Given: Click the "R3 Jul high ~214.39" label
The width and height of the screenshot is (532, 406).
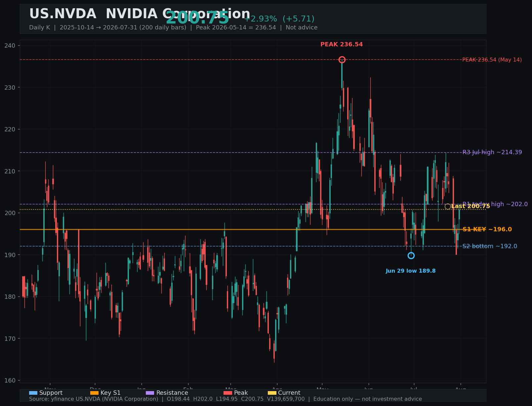Looking at the screenshot, I should point(492,152).
